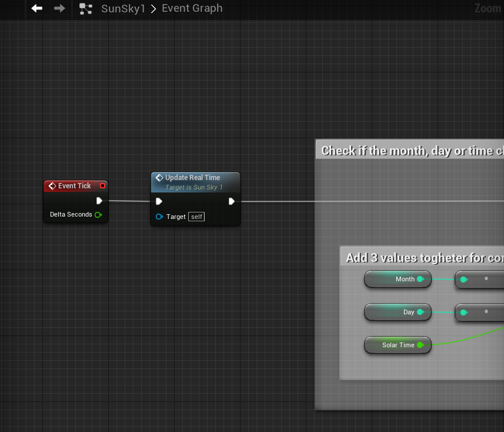Click the blue Target input pin
This screenshot has width=504, height=432.
coord(159,217)
